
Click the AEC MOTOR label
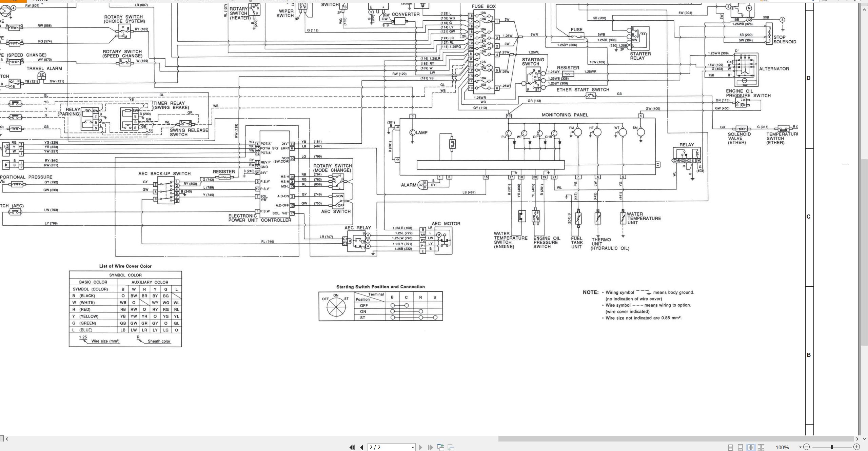(x=446, y=224)
